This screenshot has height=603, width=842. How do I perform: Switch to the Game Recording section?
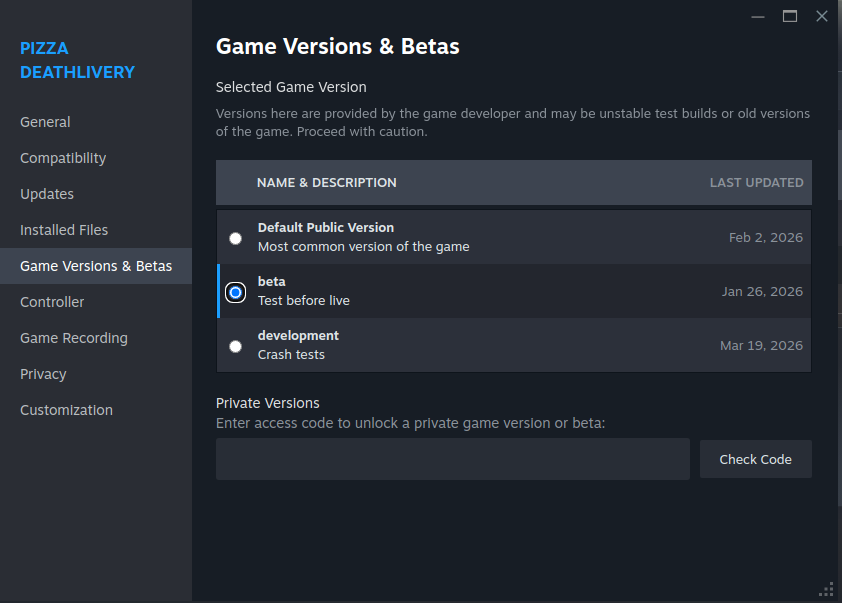tap(74, 338)
